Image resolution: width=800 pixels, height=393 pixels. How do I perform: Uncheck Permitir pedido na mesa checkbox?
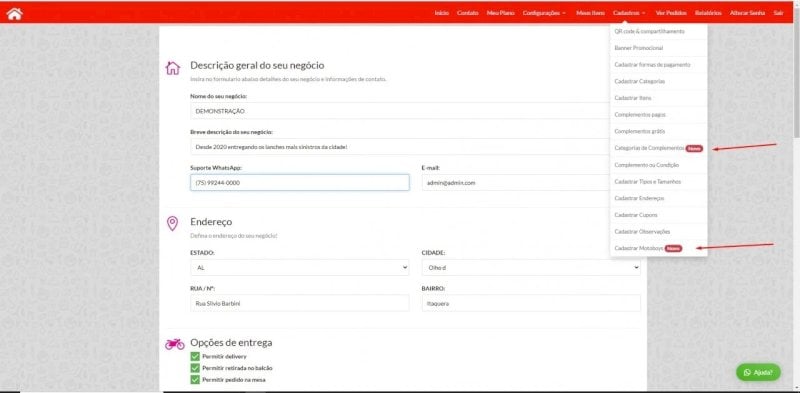(x=195, y=380)
